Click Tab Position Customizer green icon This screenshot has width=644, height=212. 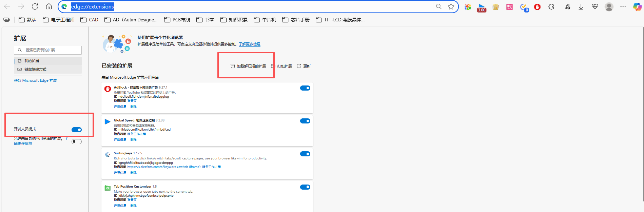pos(108,188)
